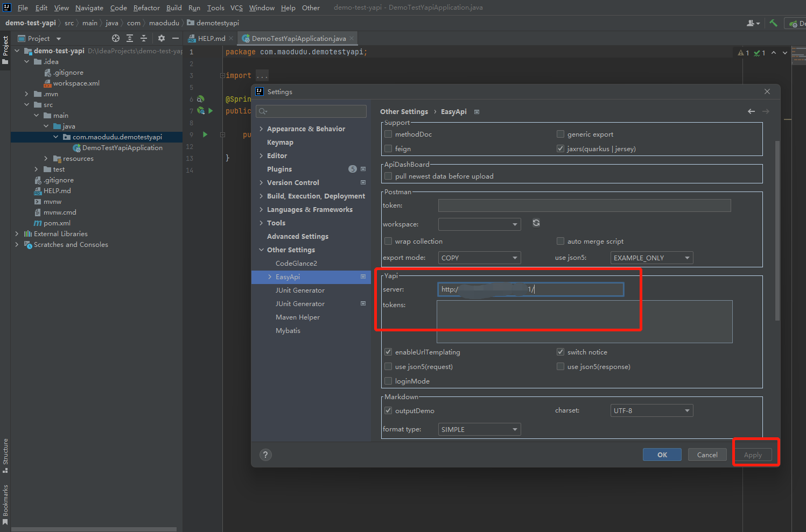The height and width of the screenshot is (532, 806).
Task: Click the OK button
Action: [x=662, y=455]
